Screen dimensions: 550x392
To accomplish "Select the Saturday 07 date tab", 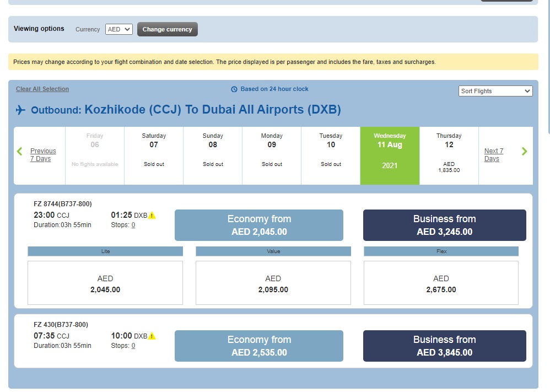I will pyautogui.click(x=154, y=155).
